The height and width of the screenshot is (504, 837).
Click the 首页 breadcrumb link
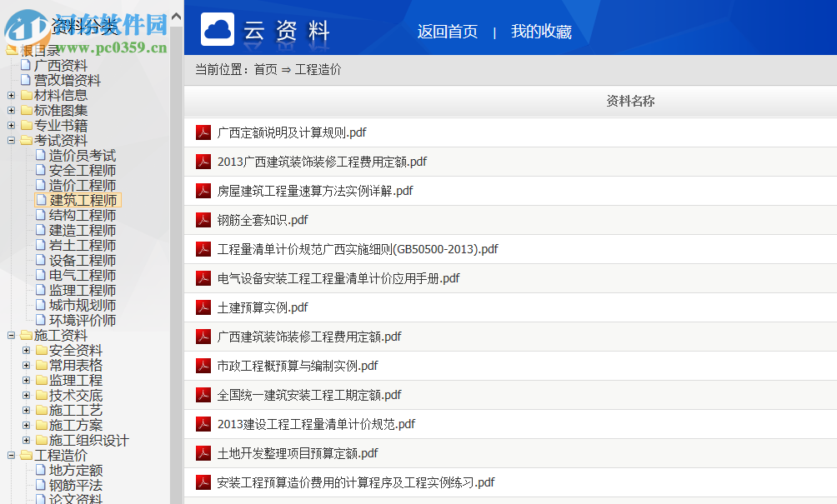(266, 70)
